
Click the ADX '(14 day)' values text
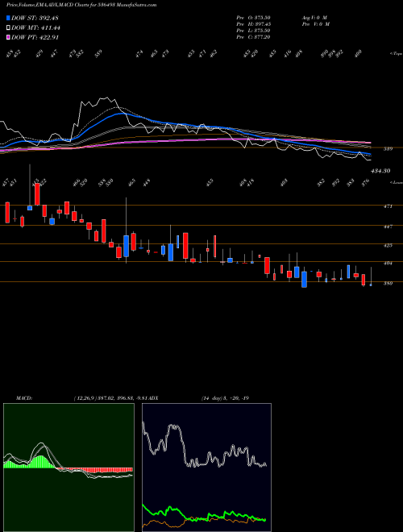[x=226, y=397]
